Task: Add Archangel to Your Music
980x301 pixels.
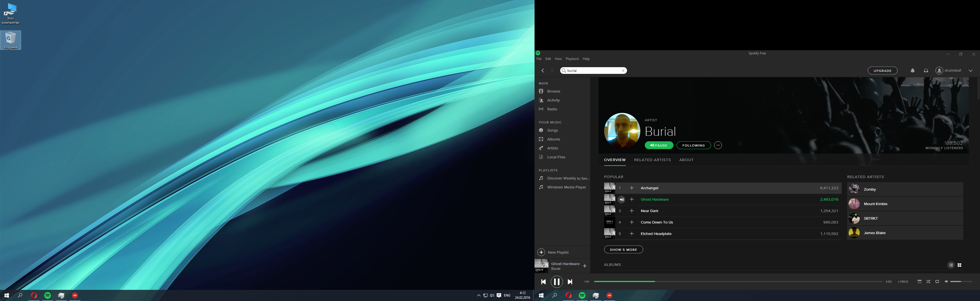Action: point(632,188)
